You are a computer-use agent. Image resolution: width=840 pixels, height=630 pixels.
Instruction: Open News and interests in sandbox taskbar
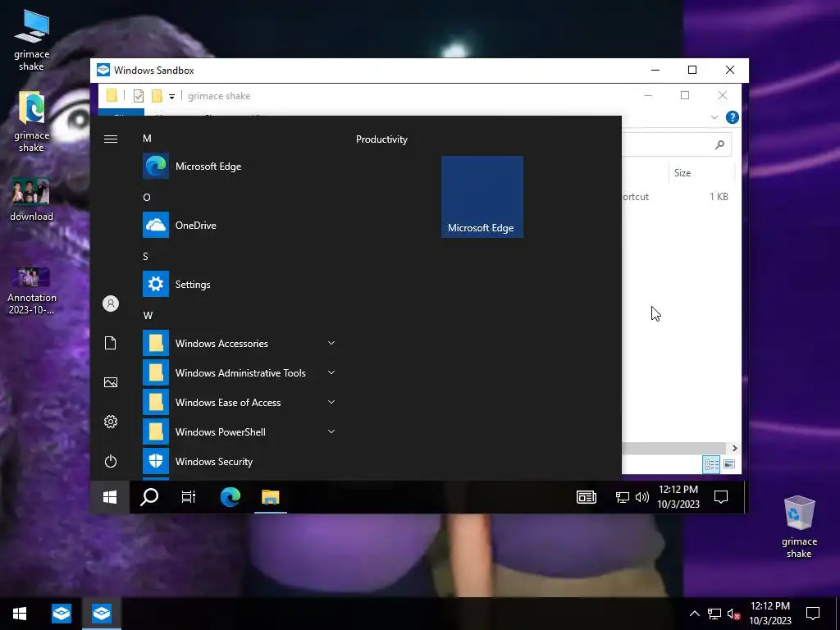587,497
